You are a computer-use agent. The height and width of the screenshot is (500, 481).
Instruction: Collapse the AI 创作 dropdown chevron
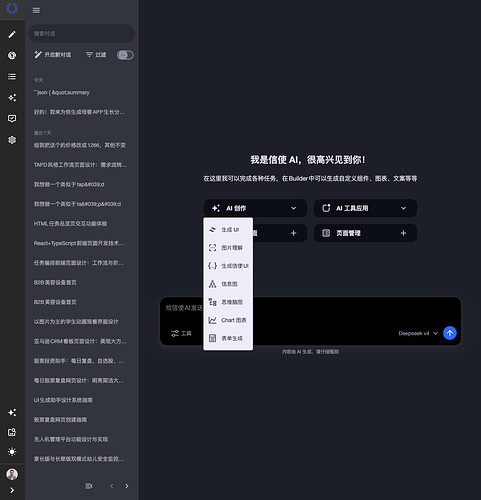[x=293, y=208]
